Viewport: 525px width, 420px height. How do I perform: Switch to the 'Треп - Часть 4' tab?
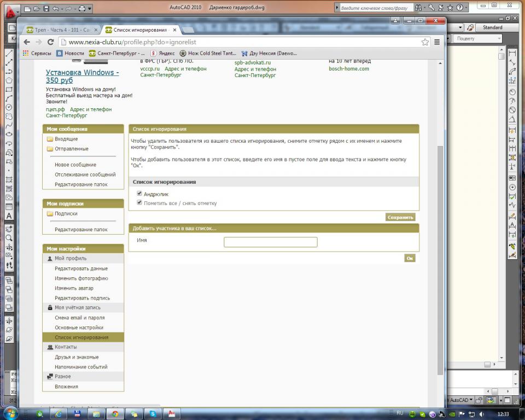coord(61,30)
